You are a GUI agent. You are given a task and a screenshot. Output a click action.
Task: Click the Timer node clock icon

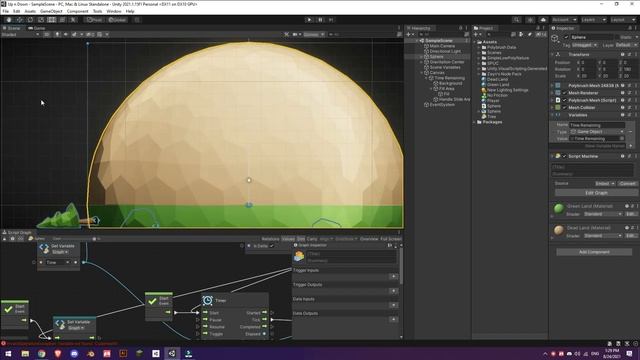208,300
